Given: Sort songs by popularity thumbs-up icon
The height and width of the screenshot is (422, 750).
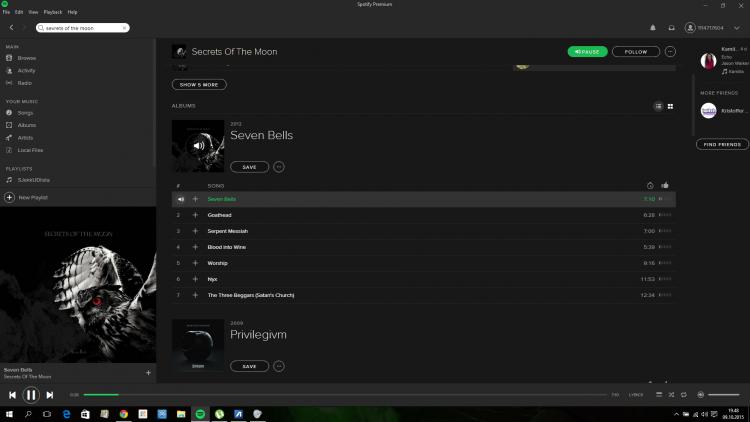Looking at the screenshot, I should coord(665,185).
